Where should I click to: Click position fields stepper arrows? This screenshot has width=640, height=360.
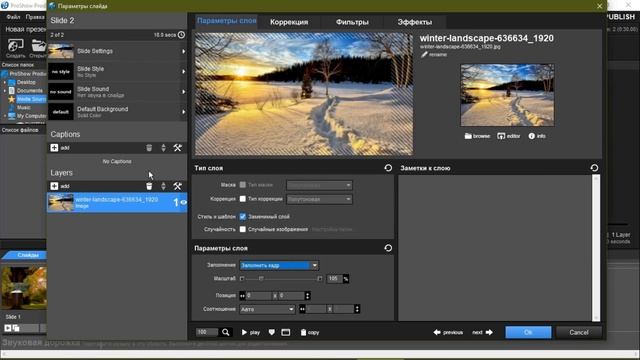click(308, 296)
